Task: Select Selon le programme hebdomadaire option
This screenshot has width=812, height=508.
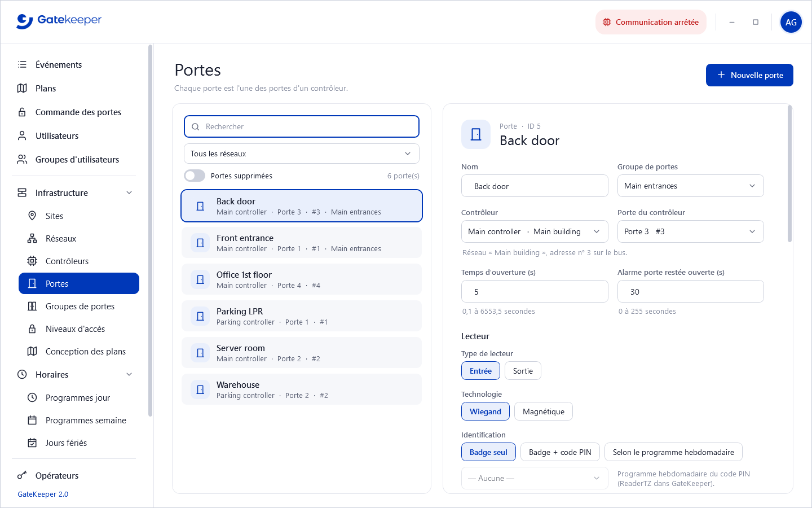Action: pos(673,452)
